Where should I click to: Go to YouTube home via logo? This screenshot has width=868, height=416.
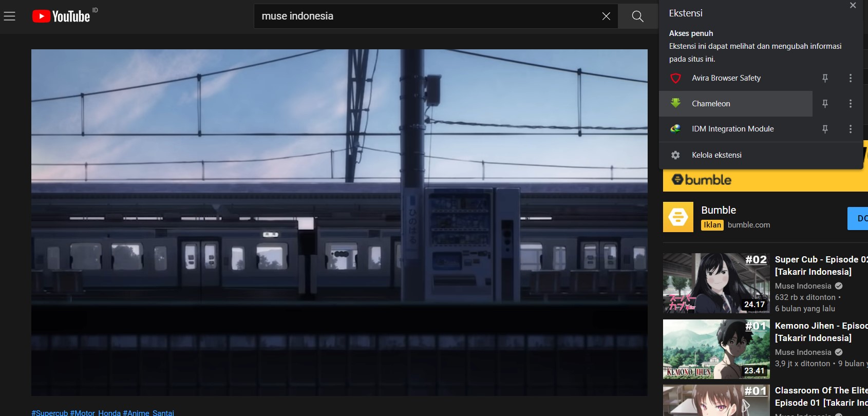(61, 16)
